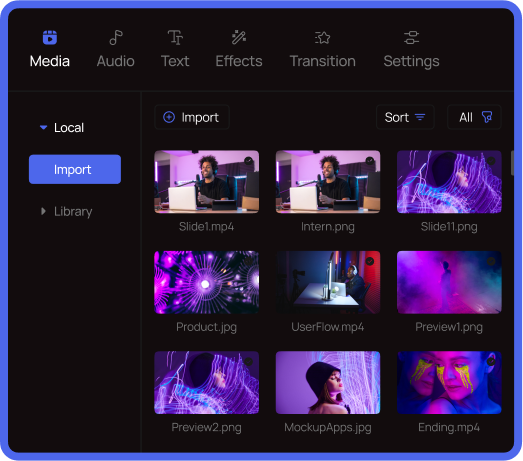Open Settings sliders icon
523x461 pixels.
[411, 37]
